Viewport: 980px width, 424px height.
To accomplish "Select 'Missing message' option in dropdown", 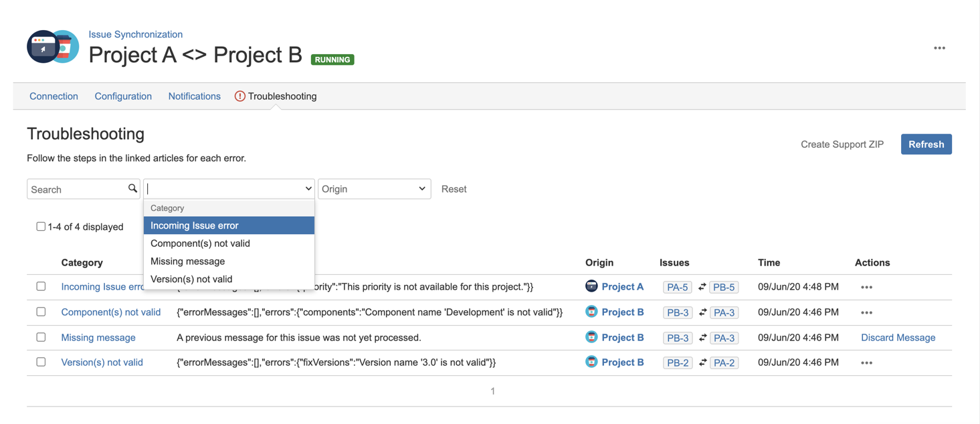I will 187,261.
